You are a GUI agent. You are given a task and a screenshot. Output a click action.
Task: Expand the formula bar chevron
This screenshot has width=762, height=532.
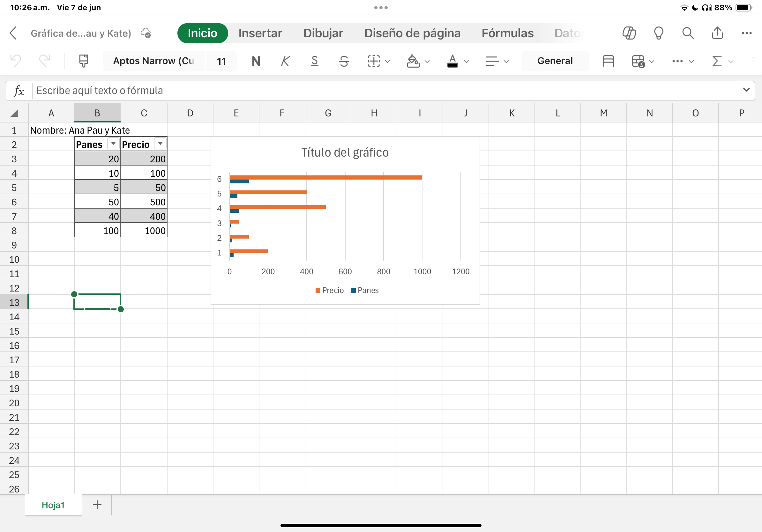pyautogui.click(x=746, y=90)
